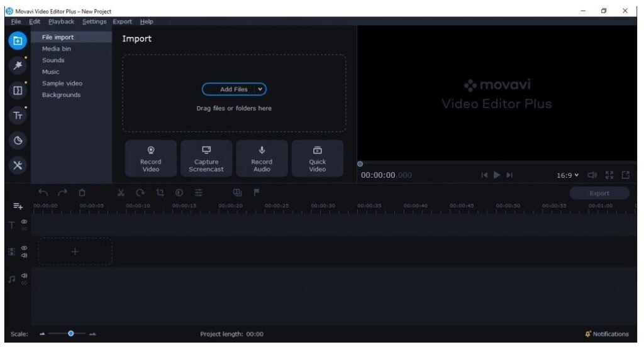Click the video track filmstrip icon
644x350 pixels.
(x=12, y=251)
